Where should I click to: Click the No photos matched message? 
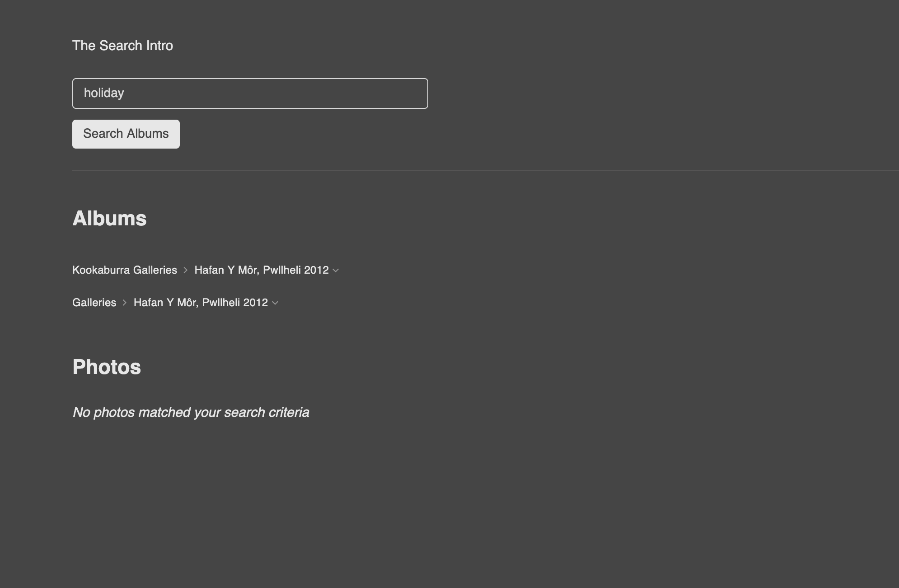pyautogui.click(x=191, y=412)
